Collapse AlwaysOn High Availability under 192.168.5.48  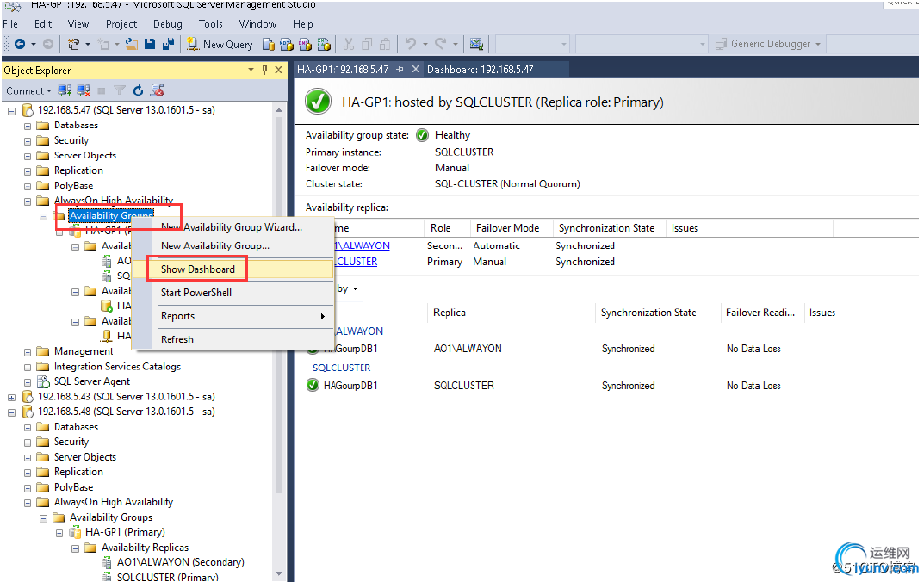click(x=28, y=503)
